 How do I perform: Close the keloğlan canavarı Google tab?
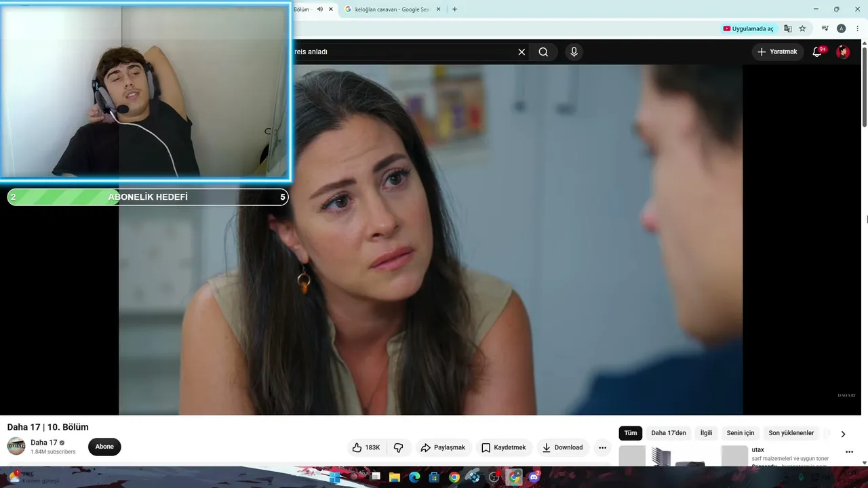(x=438, y=9)
